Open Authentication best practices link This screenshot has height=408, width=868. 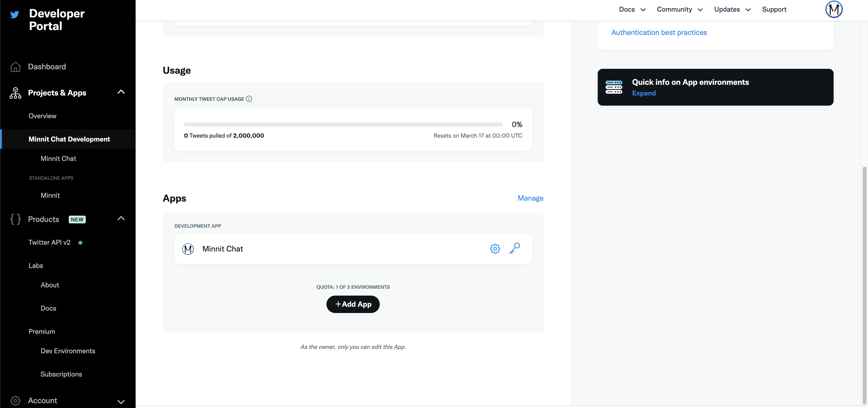[x=659, y=32]
